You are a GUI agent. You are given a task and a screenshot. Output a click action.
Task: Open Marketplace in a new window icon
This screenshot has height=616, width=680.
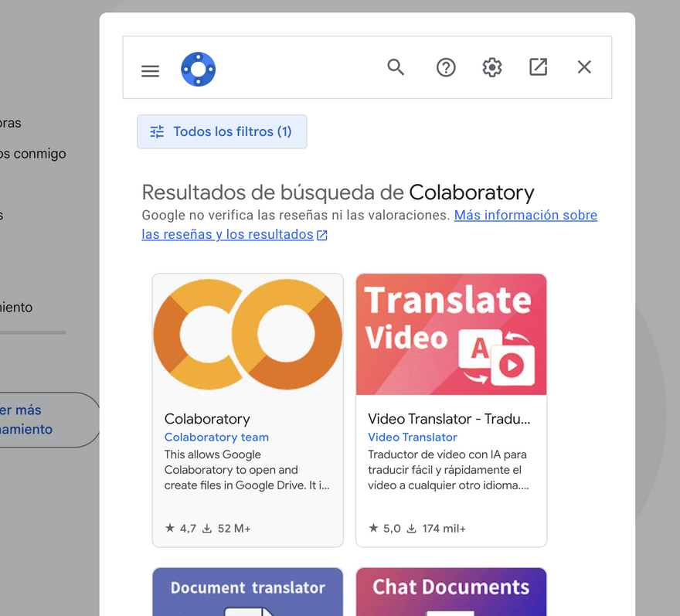[538, 67]
